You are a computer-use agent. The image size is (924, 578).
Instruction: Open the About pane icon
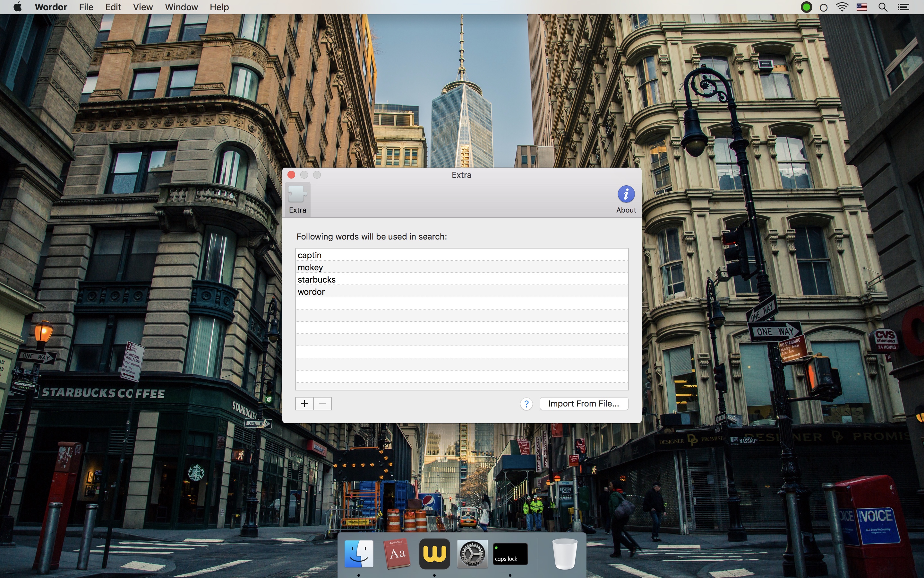(x=626, y=199)
